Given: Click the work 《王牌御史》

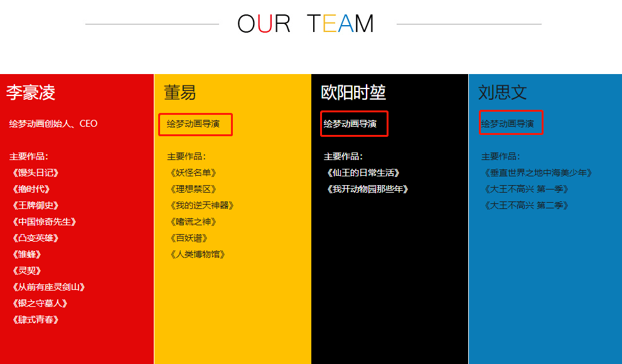Looking at the screenshot, I should (x=36, y=205).
